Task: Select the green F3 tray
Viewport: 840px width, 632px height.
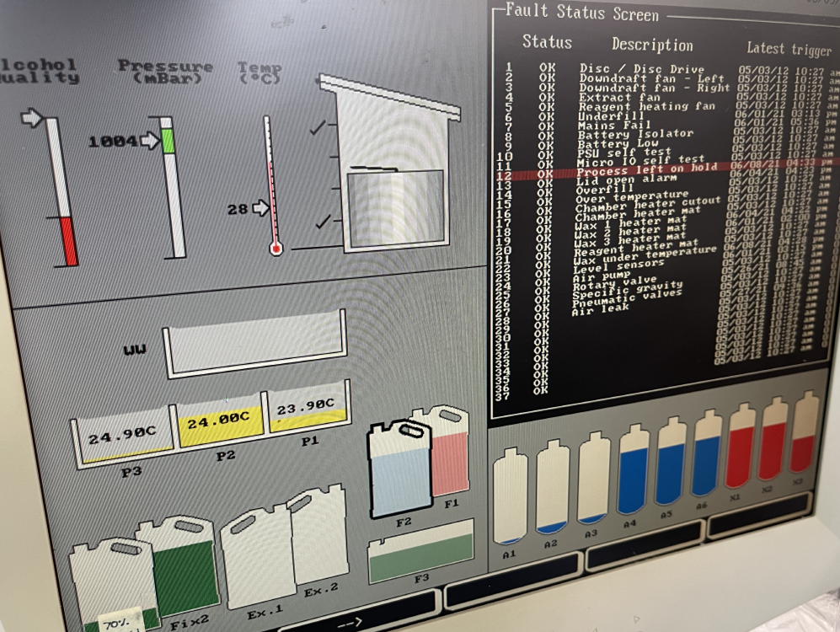Action: pos(420,552)
